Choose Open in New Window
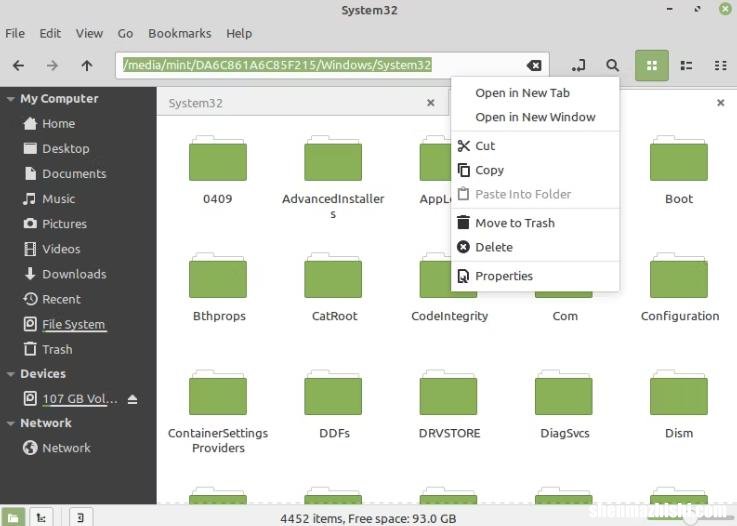737x526 pixels. pos(535,117)
